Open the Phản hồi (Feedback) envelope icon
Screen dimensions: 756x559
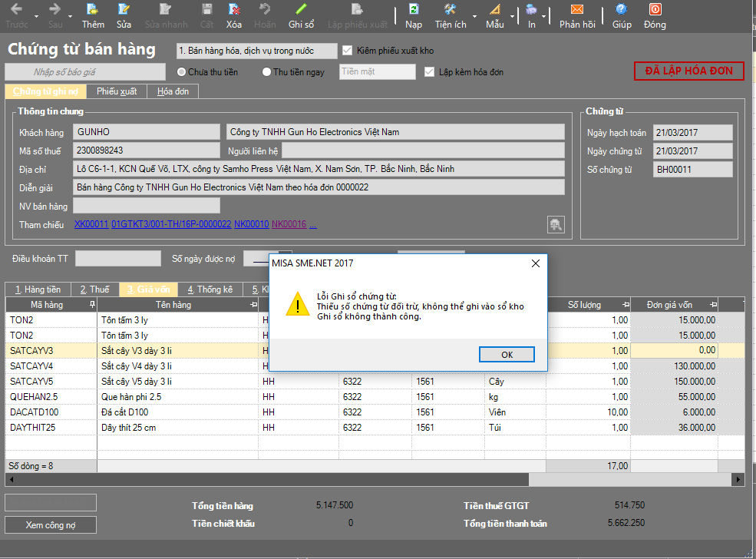[577, 15]
